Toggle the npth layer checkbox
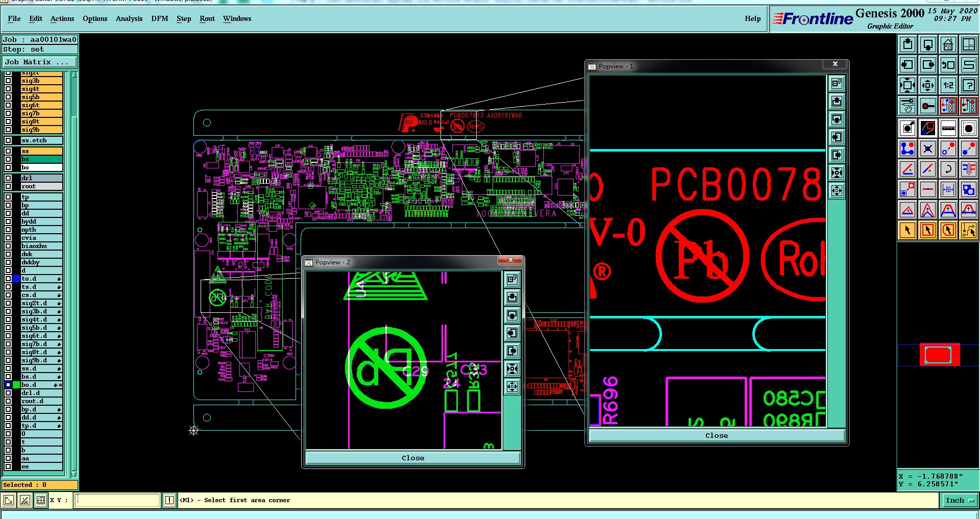The height and width of the screenshot is (519, 980). click(8, 230)
